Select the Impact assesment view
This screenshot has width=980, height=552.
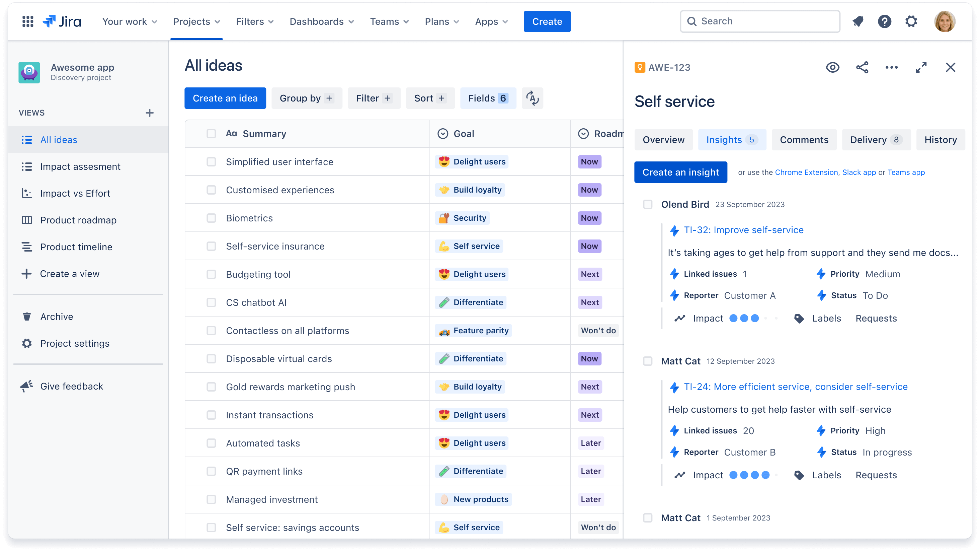pos(80,166)
